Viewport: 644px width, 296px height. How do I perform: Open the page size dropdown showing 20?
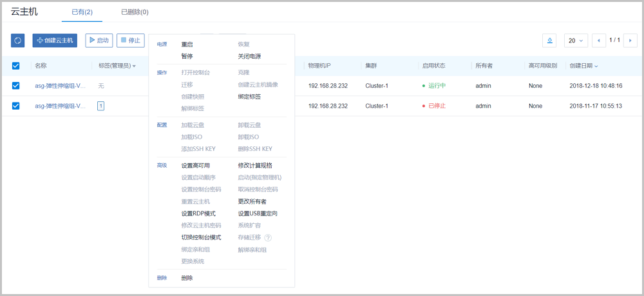(x=575, y=41)
